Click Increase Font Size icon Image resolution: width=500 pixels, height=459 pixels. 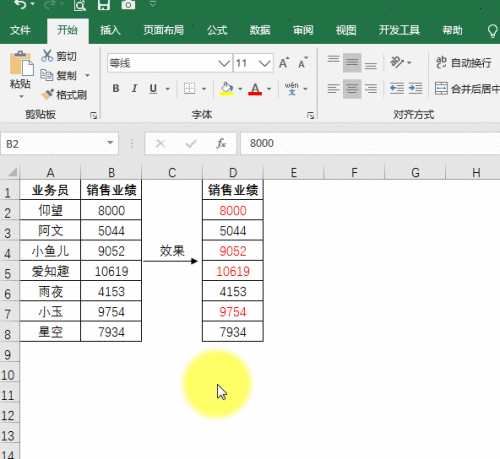coord(284,63)
